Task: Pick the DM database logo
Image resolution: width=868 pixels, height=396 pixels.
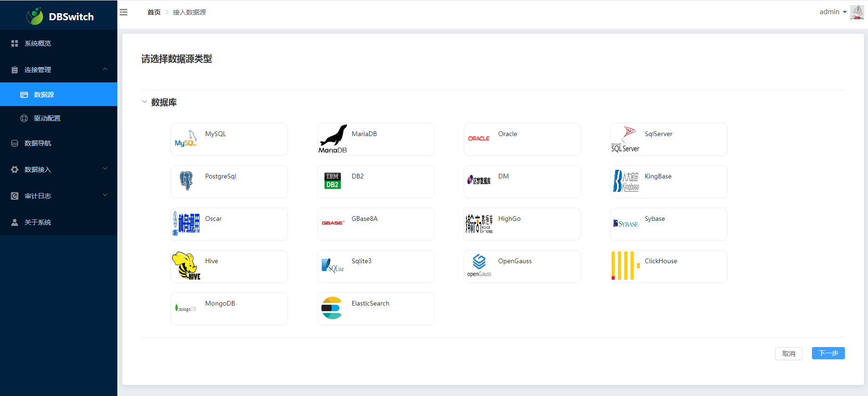Action: (x=479, y=180)
